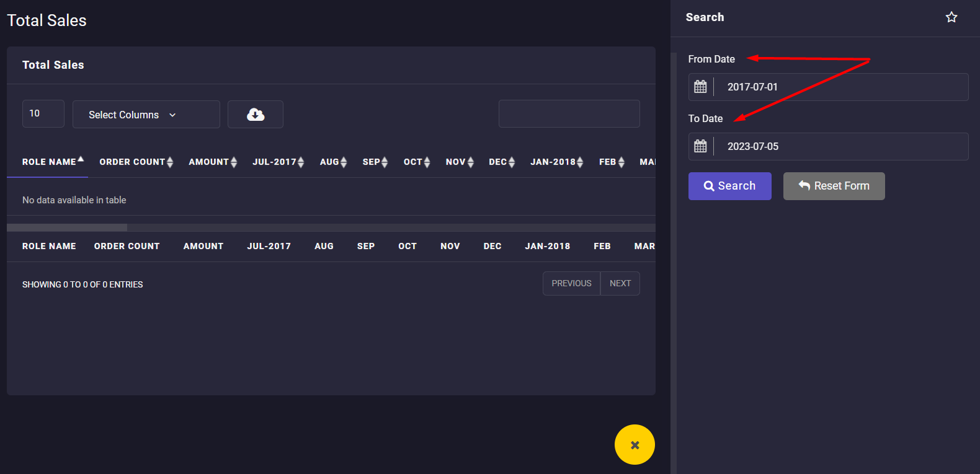Click the Reset Form button
The width and height of the screenshot is (980, 474).
834,186
